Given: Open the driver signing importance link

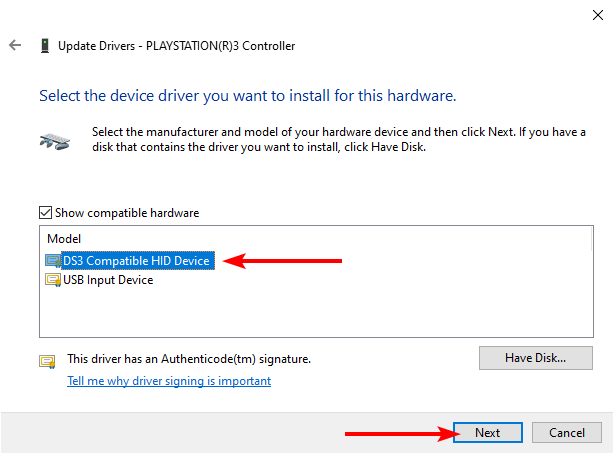Looking at the screenshot, I should tap(168, 381).
